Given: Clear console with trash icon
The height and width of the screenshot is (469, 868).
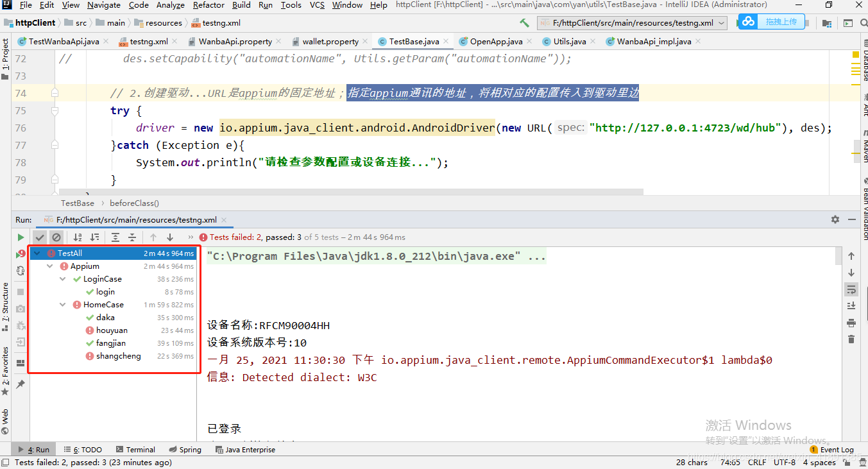Looking at the screenshot, I should (851, 339).
